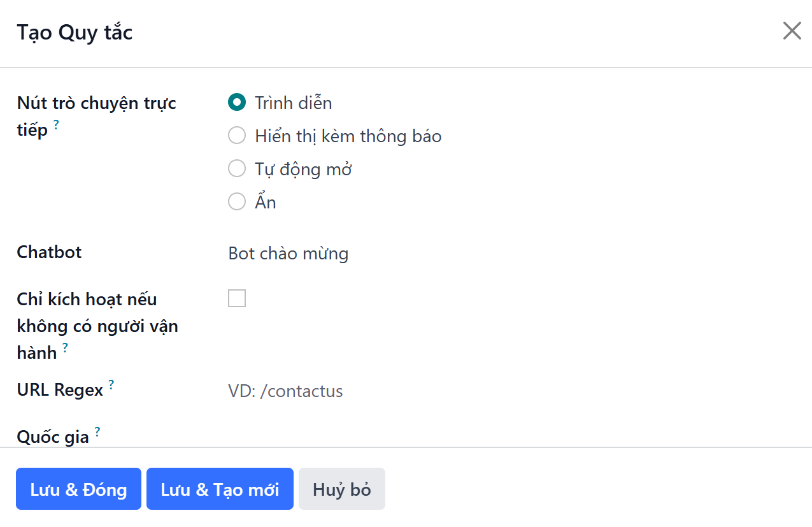Cancel with the Huỷ bỏ button
Viewport: 812px width, 527px height.
[342, 489]
